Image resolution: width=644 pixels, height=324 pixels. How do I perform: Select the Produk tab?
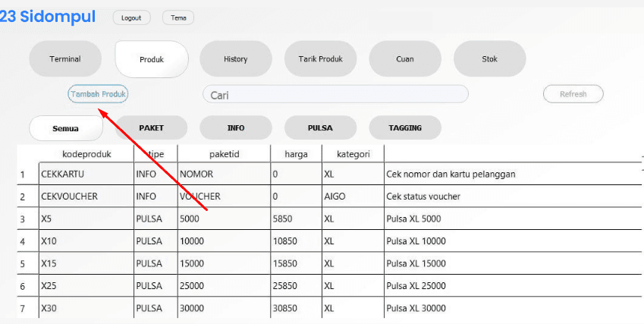pos(152,59)
